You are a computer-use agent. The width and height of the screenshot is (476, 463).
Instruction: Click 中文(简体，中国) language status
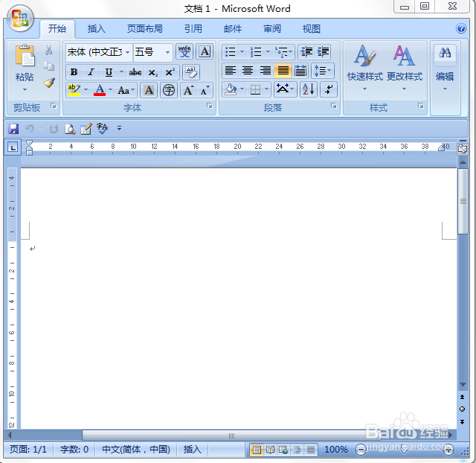pos(136,450)
